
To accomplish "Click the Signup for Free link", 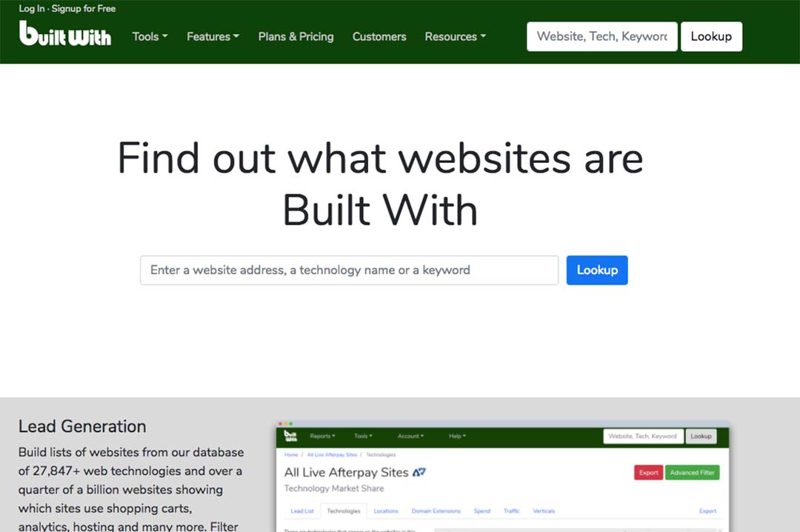I will (85, 9).
